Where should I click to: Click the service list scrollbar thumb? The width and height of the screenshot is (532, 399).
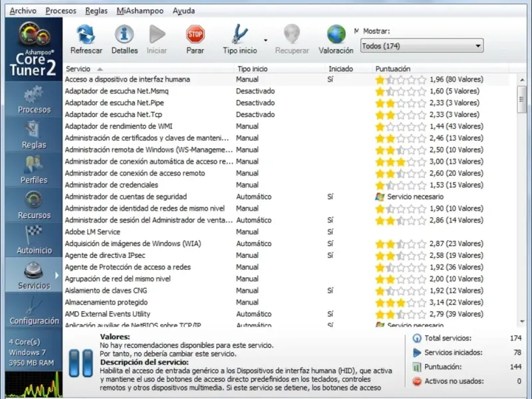[522, 99]
